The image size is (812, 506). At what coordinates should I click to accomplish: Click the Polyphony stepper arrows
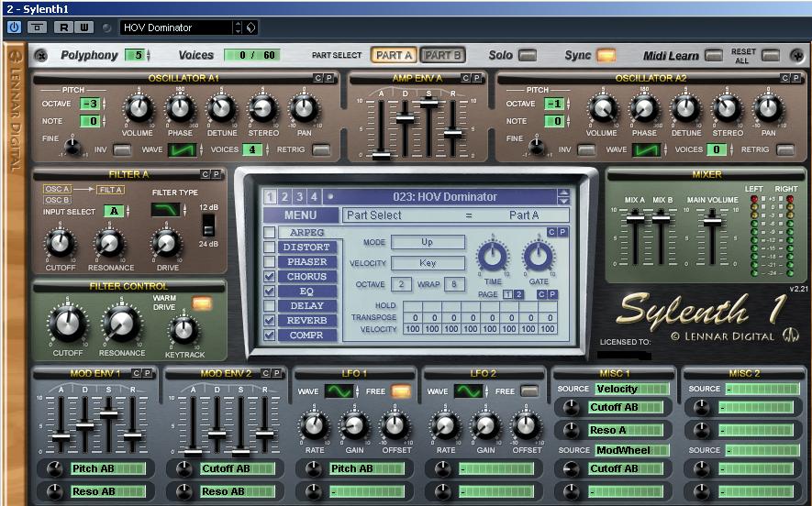(x=149, y=55)
